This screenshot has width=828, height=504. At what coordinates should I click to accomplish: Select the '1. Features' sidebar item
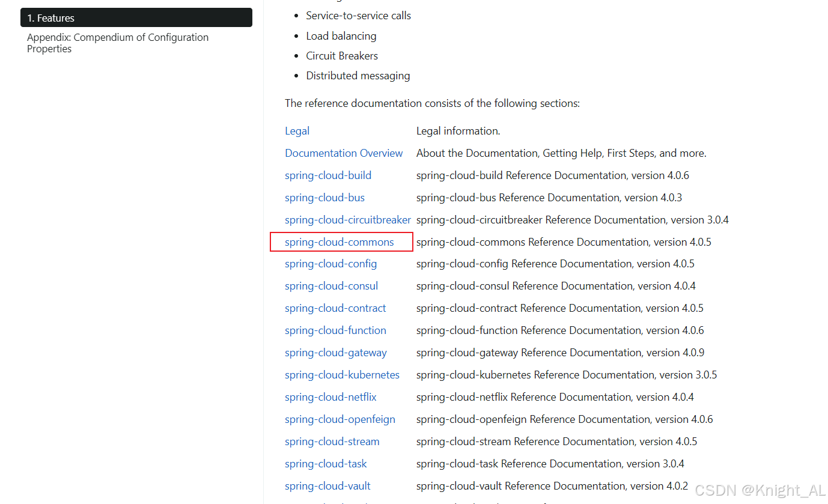point(136,17)
